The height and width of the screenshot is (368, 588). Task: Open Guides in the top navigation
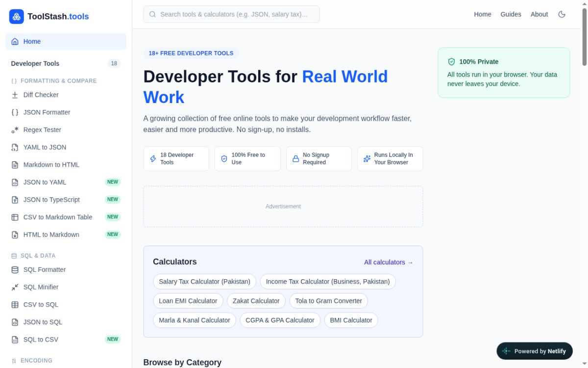[x=511, y=14]
